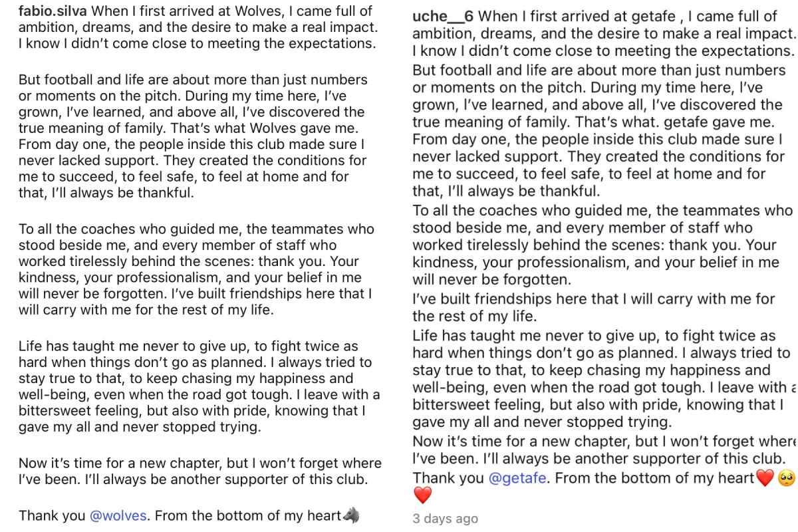Click the red heart emoji beside the pleading face

coord(766,477)
